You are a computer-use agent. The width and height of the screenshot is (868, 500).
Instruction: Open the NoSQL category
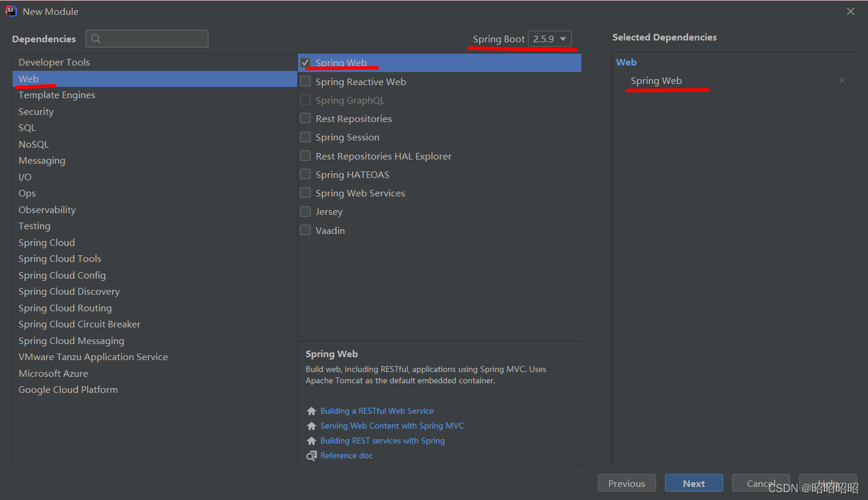tap(154, 144)
